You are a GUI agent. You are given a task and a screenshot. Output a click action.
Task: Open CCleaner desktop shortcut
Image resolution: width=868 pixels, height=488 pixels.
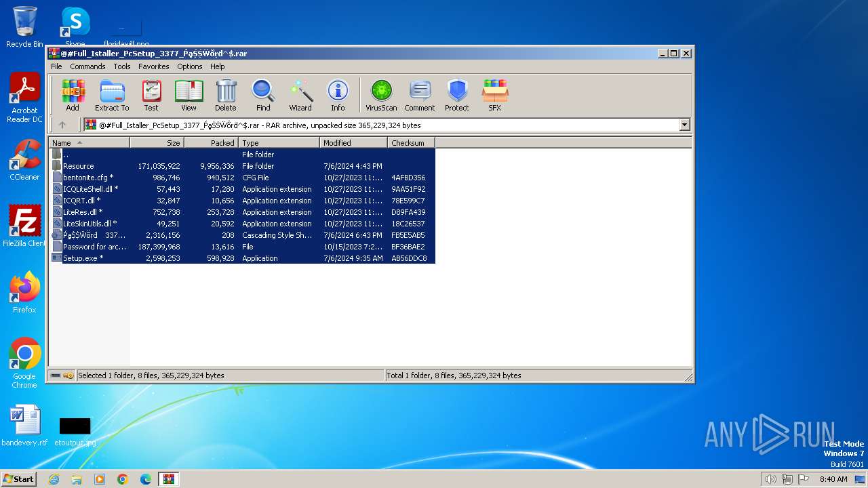click(x=24, y=161)
